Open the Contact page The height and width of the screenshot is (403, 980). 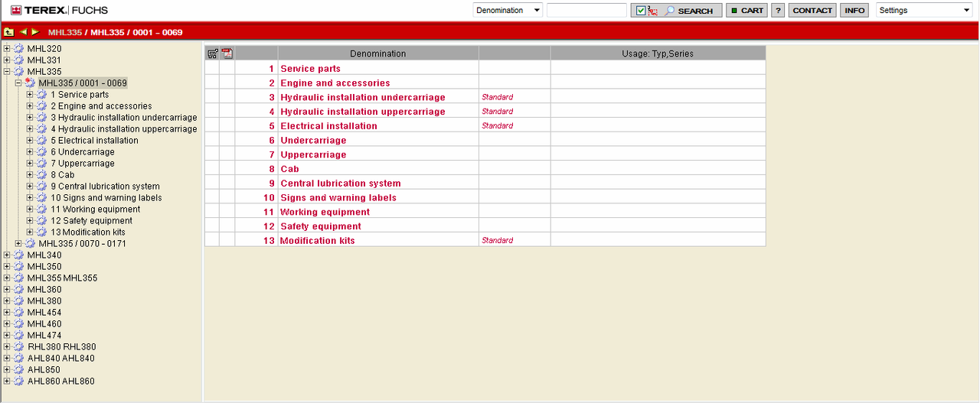(812, 11)
